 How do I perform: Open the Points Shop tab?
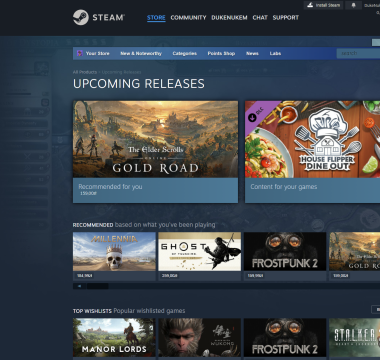click(x=221, y=53)
